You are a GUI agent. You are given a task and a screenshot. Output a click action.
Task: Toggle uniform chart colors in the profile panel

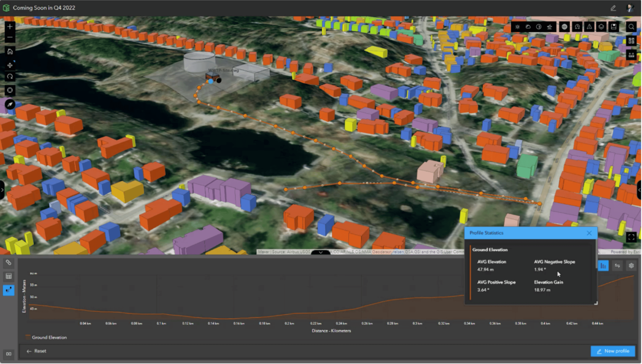(x=603, y=266)
